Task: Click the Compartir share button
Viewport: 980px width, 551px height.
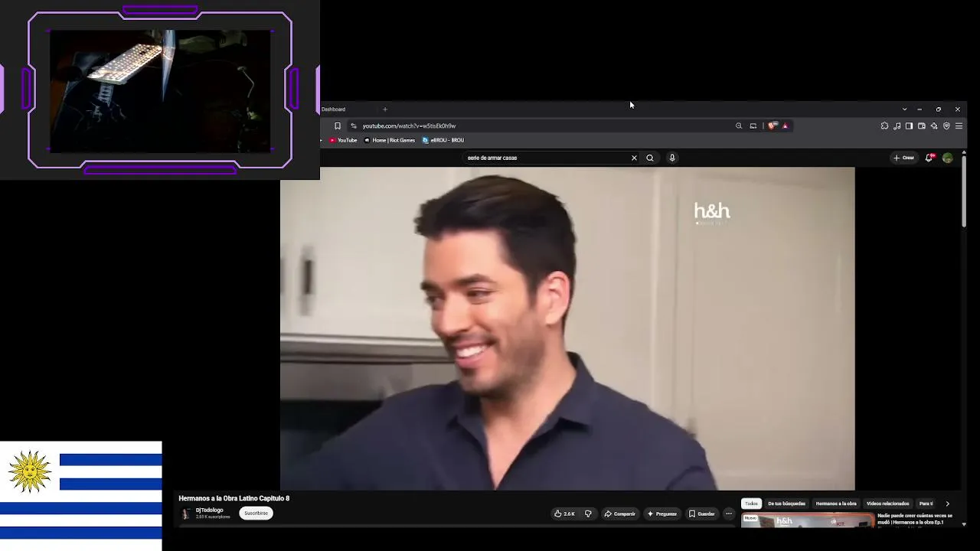Action: (620, 514)
